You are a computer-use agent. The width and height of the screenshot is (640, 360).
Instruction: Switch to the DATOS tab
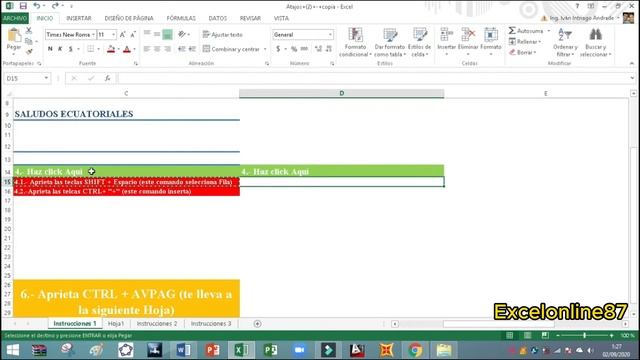click(x=218, y=18)
